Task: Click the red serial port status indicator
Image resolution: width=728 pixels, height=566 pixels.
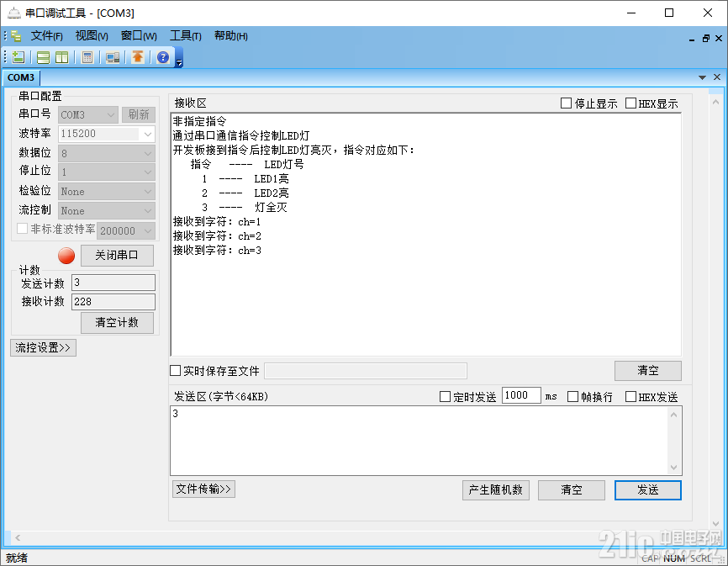Action: click(x=66, y=256)
